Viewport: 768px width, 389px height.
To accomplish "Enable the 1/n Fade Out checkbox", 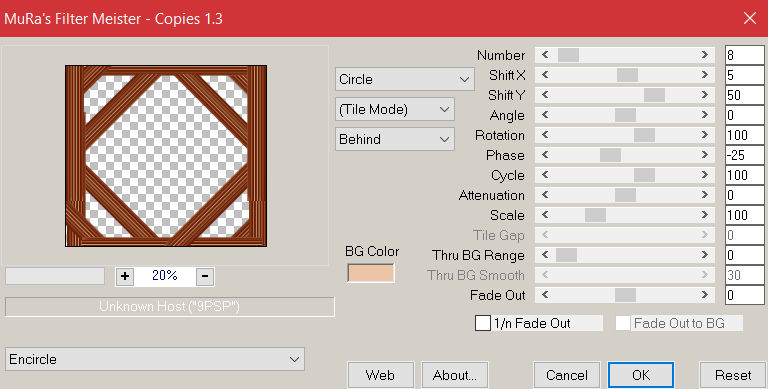I will 482,323.
